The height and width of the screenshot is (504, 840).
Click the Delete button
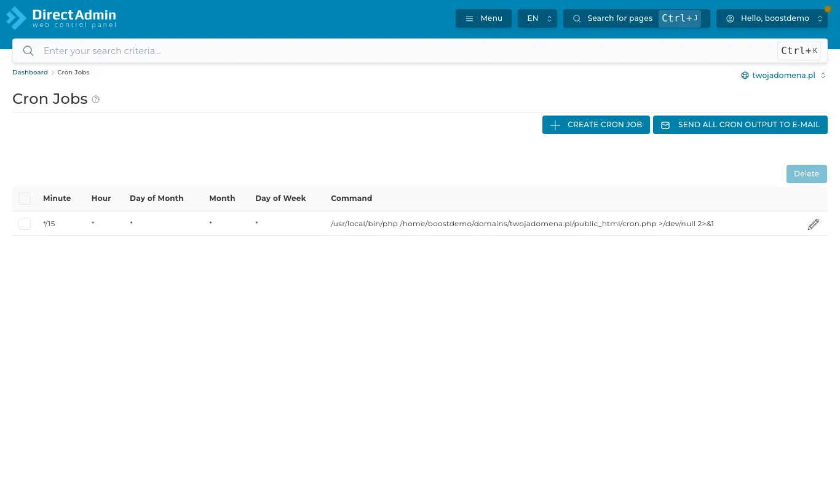point(807,174)
